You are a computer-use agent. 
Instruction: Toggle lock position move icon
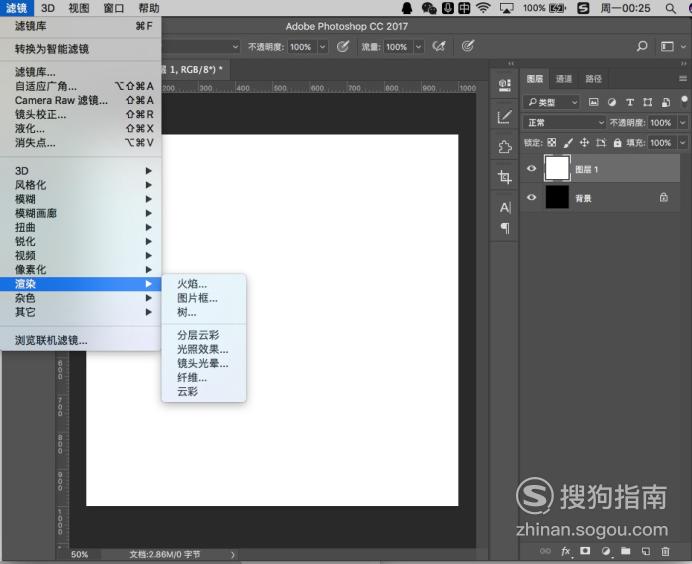[584, 143]
